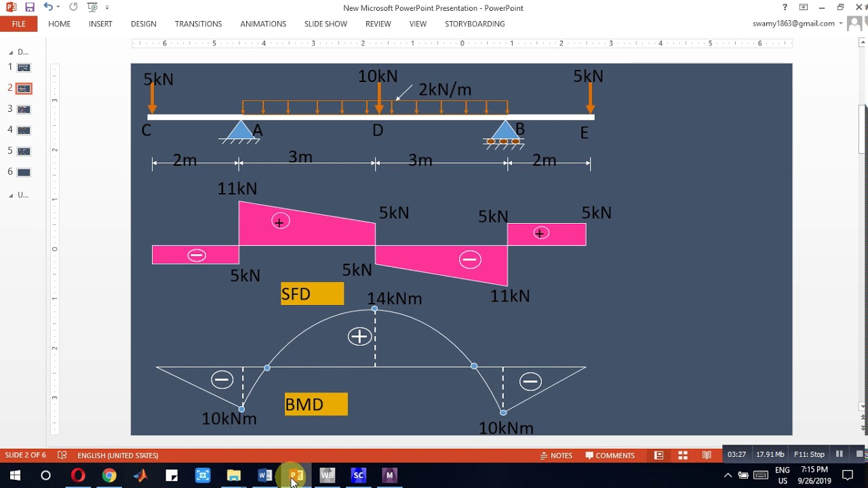The image size is (868, 488).
Task: Select slide 4 thumbnail
Action: [x=24, y=130]
